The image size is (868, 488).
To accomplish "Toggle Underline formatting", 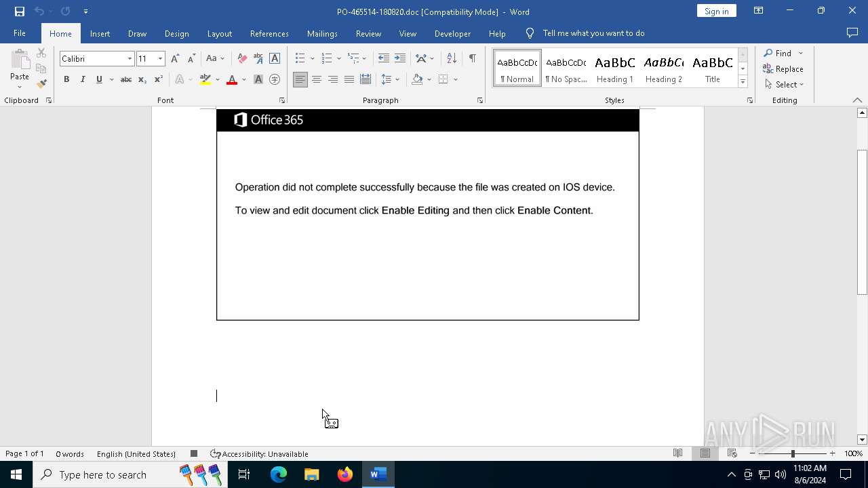I will click(x=99, y=79).
